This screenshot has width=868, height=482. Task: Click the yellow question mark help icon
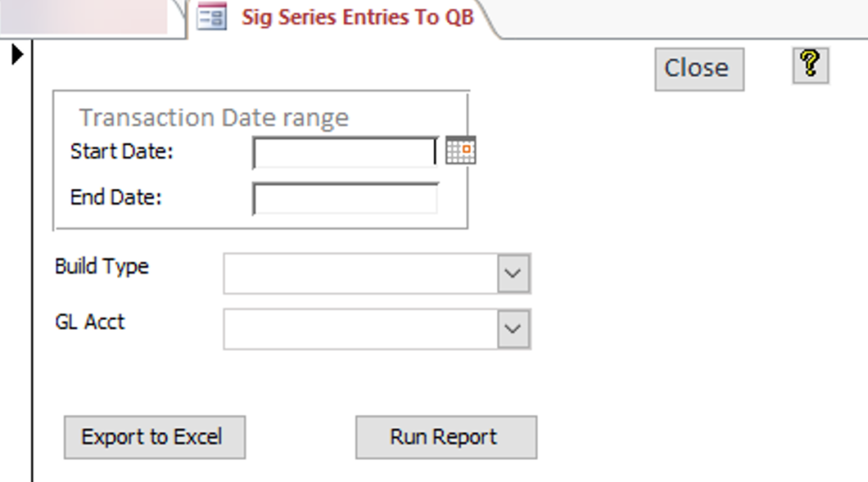click(x=810, y=65)
